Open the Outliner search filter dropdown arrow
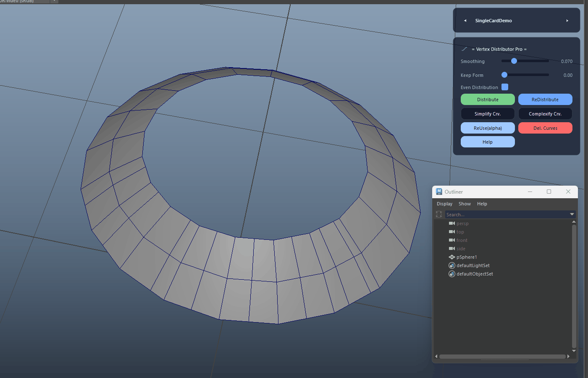Screen dimensions: 588x378 coord(572,214)
